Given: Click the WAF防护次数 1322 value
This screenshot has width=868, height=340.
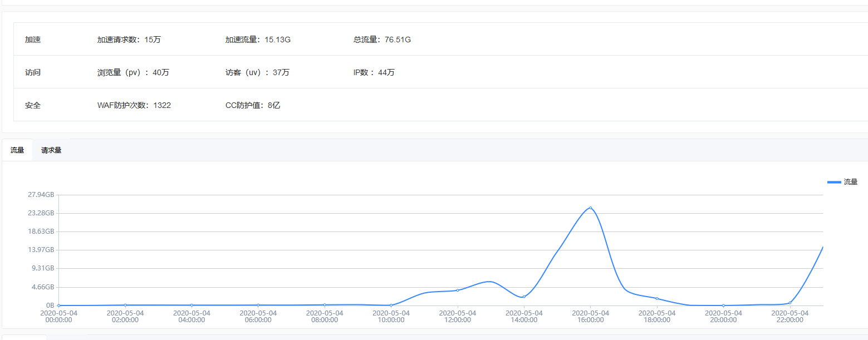Looking at the screenshot, I should 134,105.
